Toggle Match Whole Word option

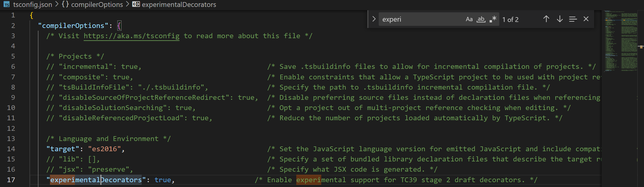[x=481, y=19]
